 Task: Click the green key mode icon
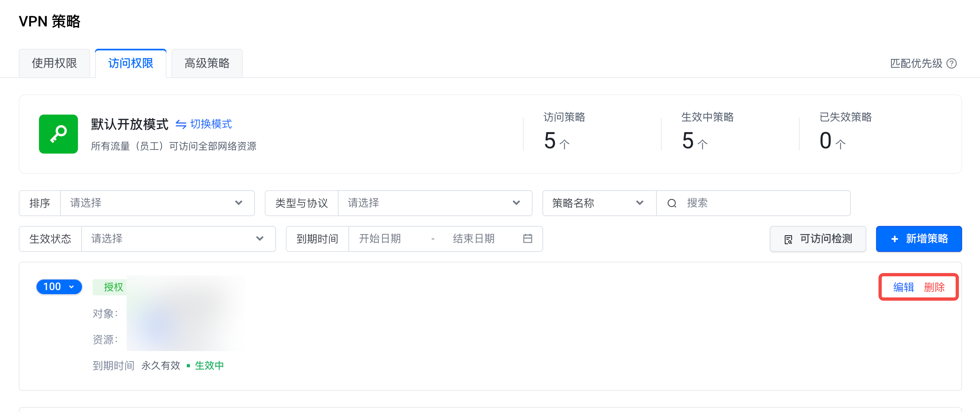pyautogui.click(x=58, y=134)
